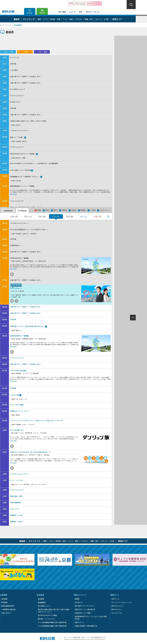Jump back to top with the up-arrow button
This screenshot has height=644, width=147.
[x=133, y=317]
